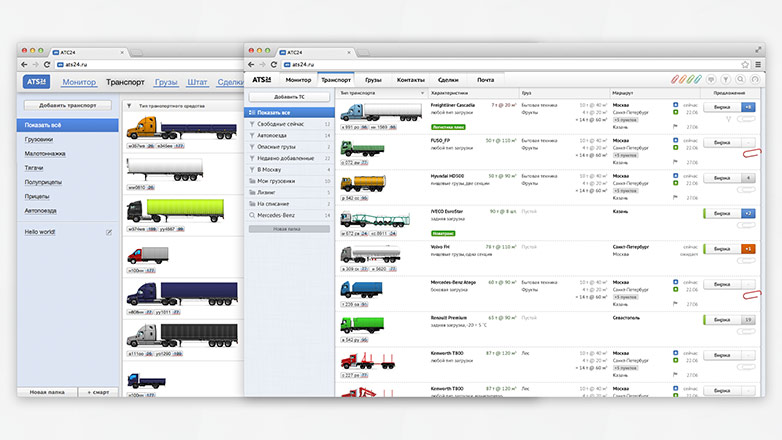The image size is (782, 440).
Task: Open Мои грузовики folder in right sidebar
Action: (289, 181)
